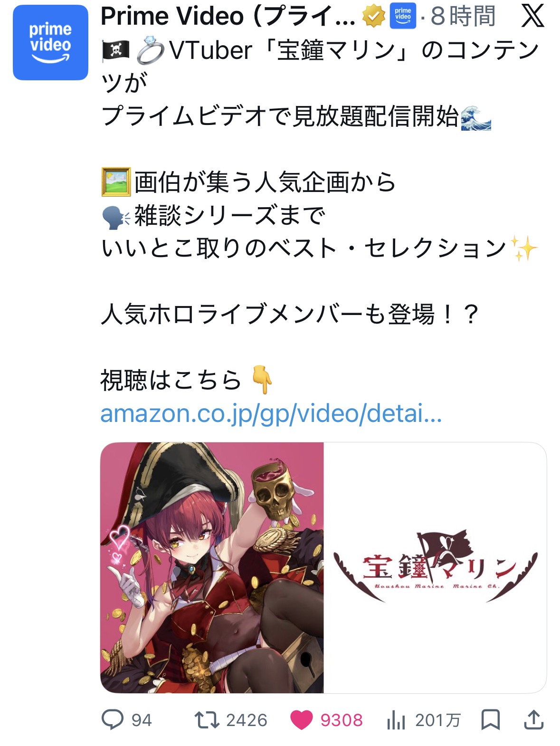Tap the small Prime Video affiliate badge
This screenshot has height=746, width=560.
tap(403, 16)
